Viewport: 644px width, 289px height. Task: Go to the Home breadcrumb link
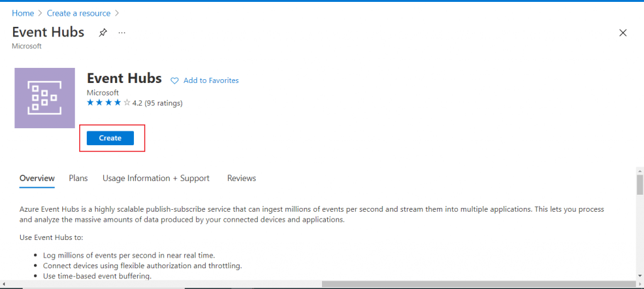point(23,13)
